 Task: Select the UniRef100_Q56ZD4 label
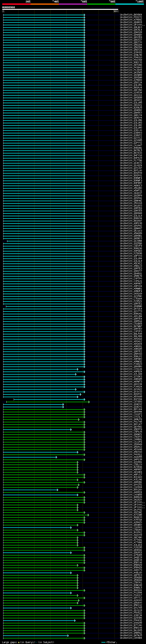[131, 45]
